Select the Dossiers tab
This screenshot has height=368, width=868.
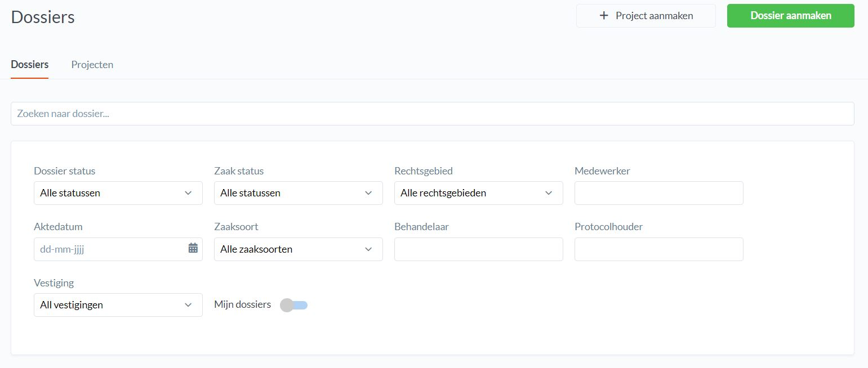(x=29, y=65)
